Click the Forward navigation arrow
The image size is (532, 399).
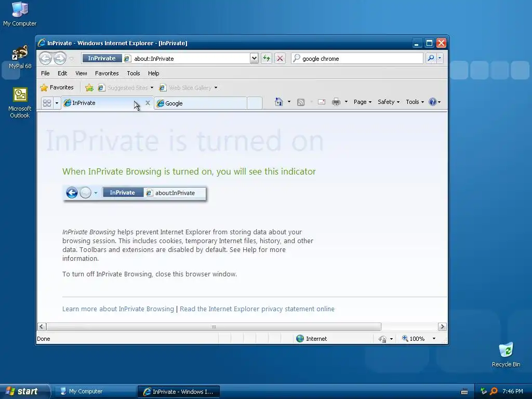click(x=60, y=58)
